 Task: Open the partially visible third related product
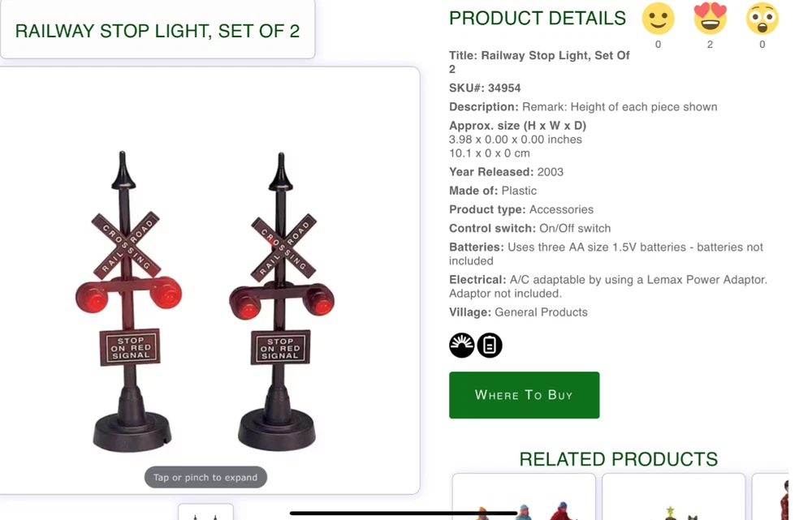point(770,496)
